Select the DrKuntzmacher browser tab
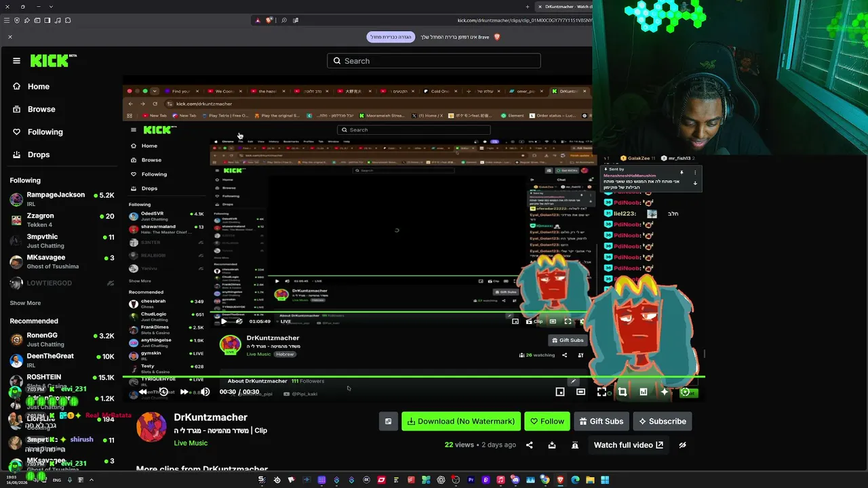Image resolution: width=868 pixels, height=488 pixels. [564, 7]
